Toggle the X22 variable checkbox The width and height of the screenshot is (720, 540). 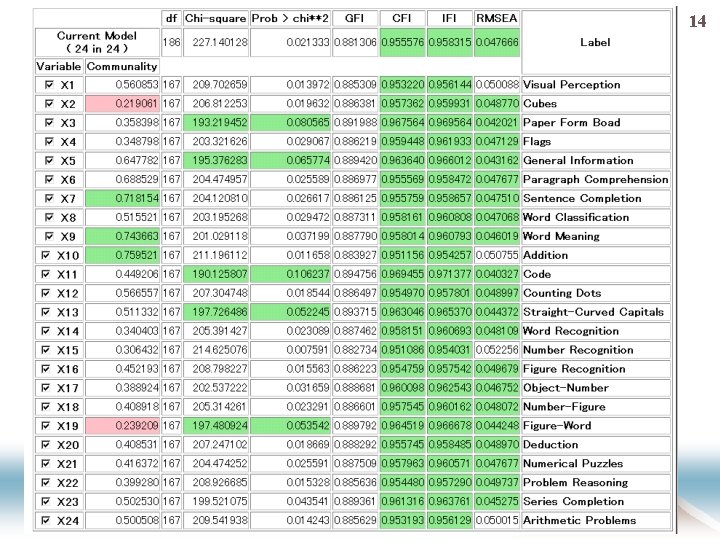pos(45,483)
